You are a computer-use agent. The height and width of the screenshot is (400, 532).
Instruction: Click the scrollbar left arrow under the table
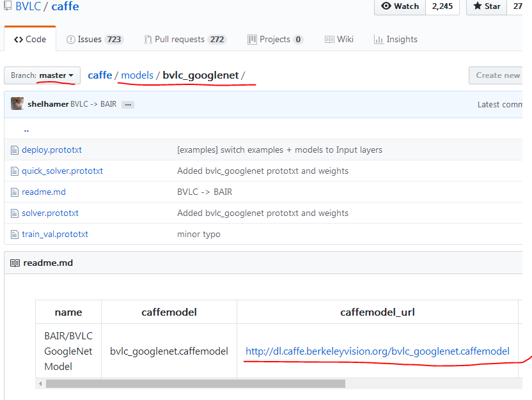40,384
